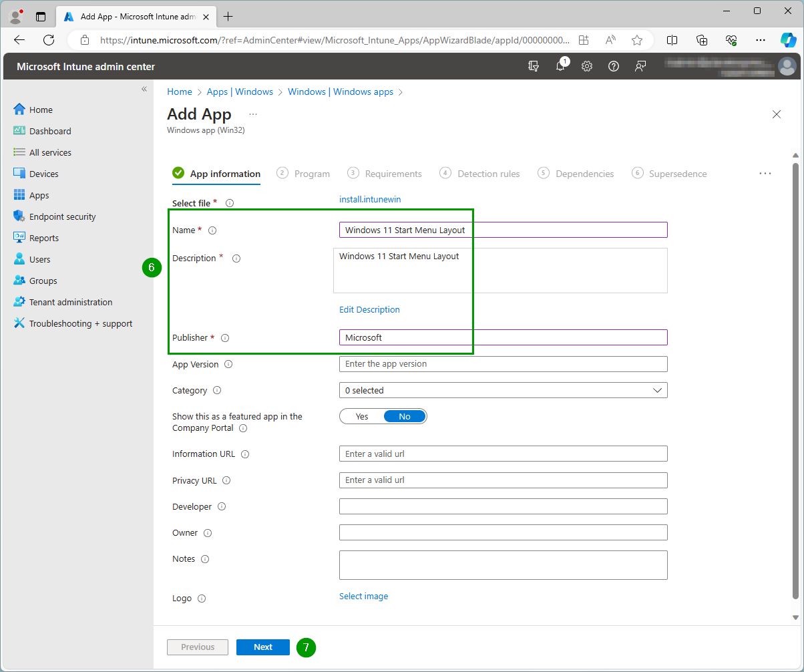Open the feedback icon in header
Viewport: 804px width, 672px height.
(x=640, y=66)
